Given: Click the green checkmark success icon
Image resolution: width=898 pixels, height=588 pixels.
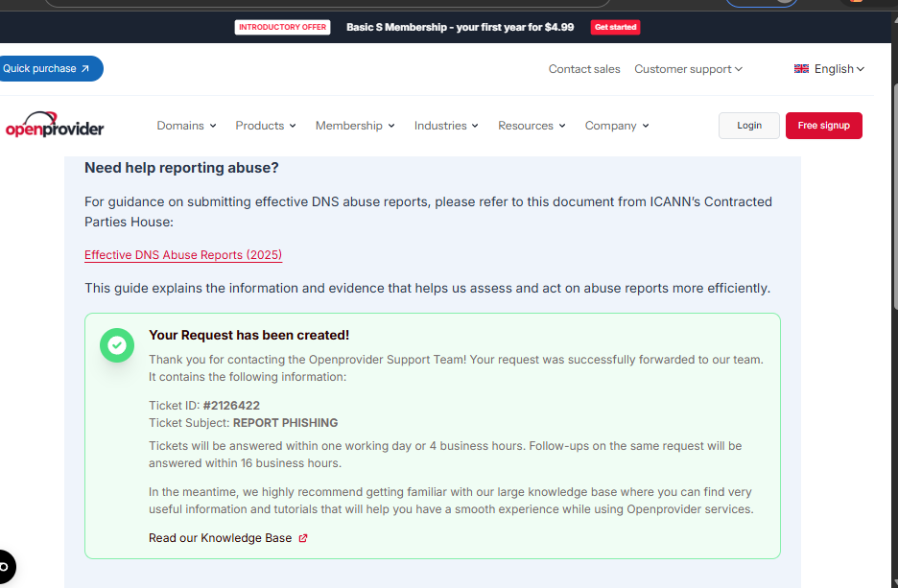Looking at the screenshot, I should (x=117, y=344).
